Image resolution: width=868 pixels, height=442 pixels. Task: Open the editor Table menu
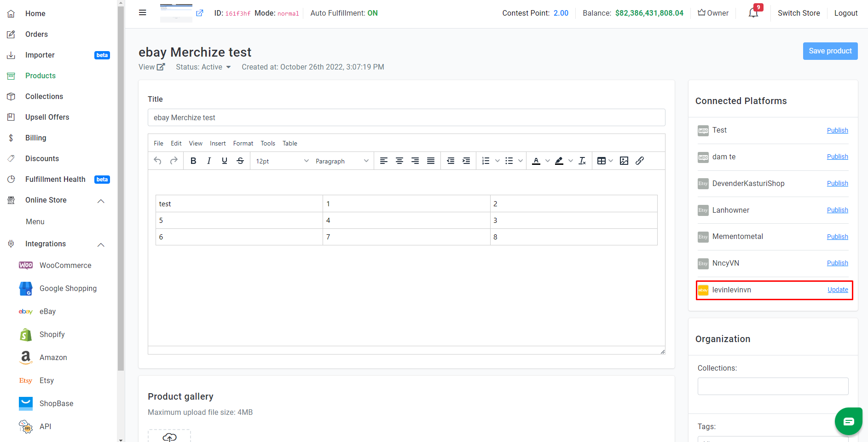290,143
